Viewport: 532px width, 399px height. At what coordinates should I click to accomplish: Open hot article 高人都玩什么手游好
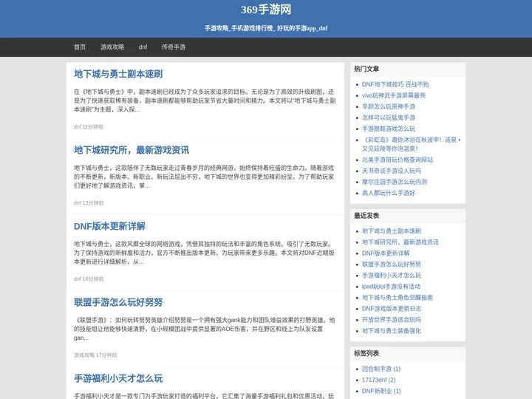click(x=389, y=193)
